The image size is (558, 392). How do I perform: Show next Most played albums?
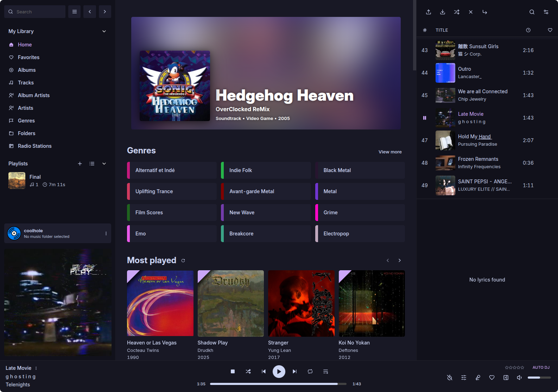[400, 260]
